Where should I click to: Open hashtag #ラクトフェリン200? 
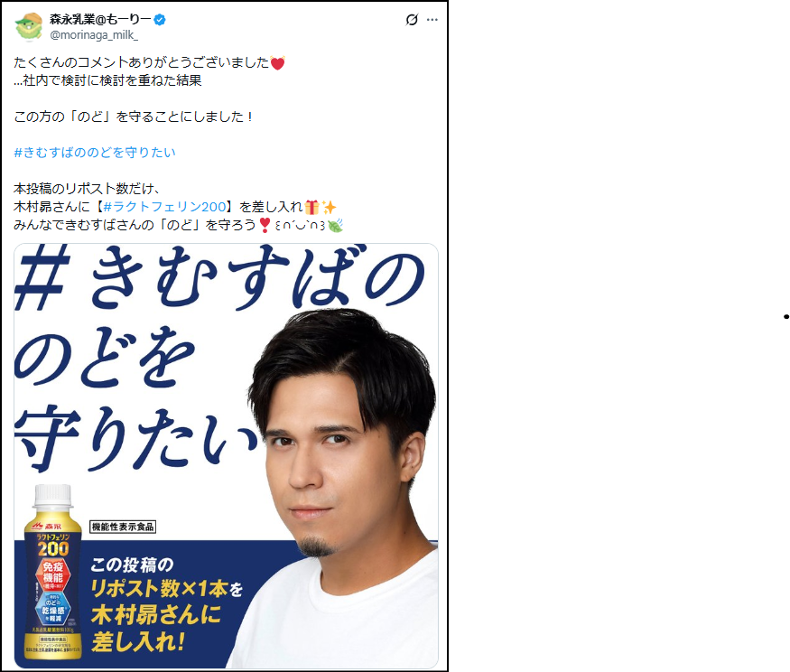164,207
